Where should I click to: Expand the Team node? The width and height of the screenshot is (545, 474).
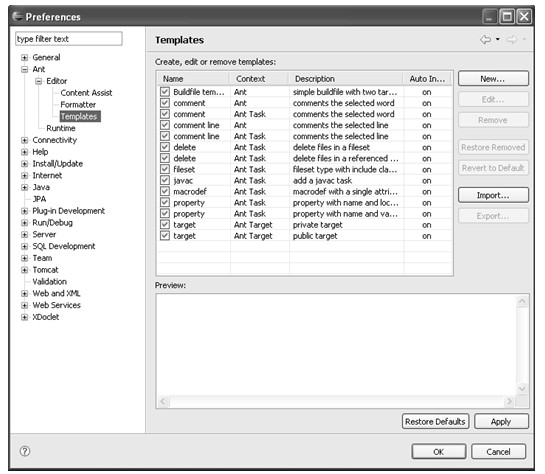pos(24,258)
